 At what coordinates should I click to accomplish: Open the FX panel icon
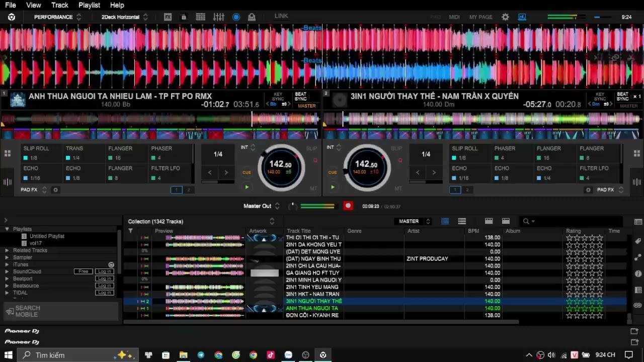point(168,17)
